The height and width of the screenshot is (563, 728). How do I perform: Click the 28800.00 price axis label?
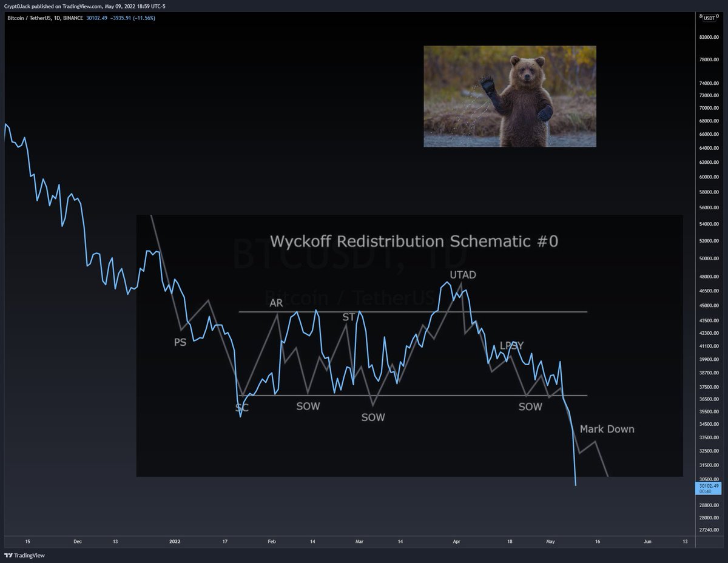click(x=709, y=505)
